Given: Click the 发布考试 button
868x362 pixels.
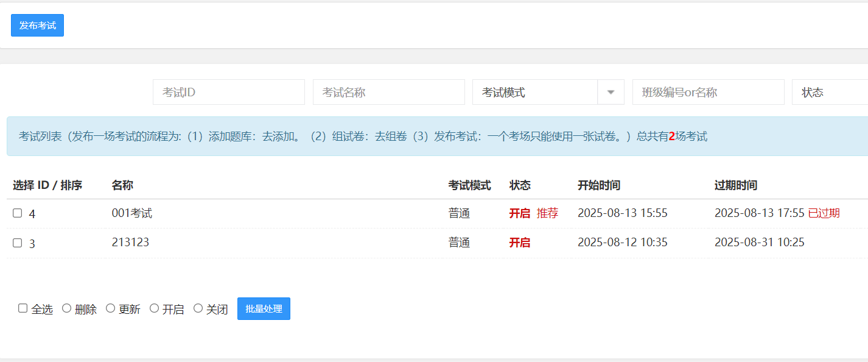Looking at the screenshot, I should coord(37,25).
